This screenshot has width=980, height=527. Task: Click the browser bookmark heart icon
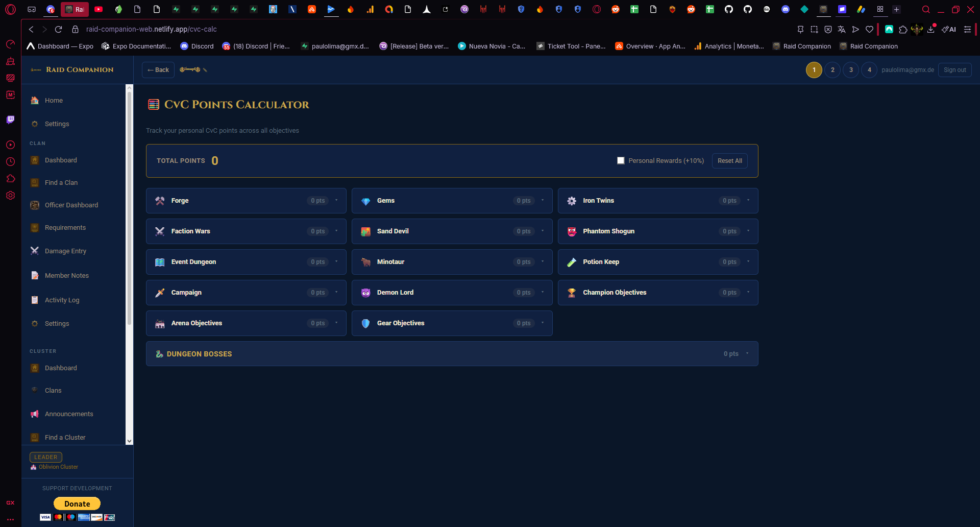coord(870,29)
